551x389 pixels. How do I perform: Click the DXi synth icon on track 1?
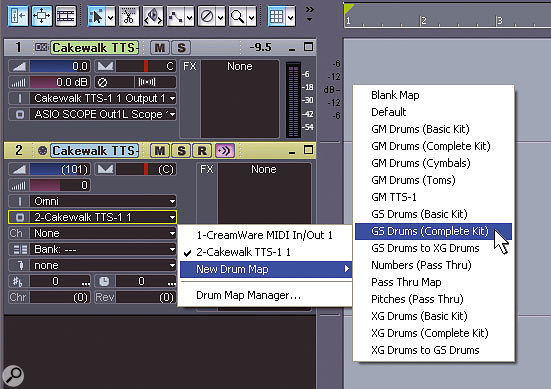click(x=41, y=47)
